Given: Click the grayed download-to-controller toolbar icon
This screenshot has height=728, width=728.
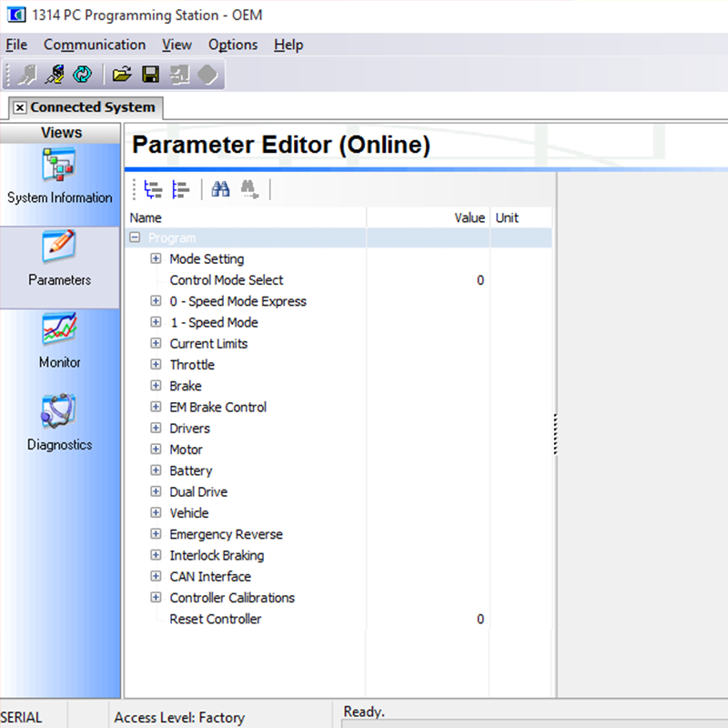Looking at the screenshot, I should pyautogui.click(x=179, y=75).
